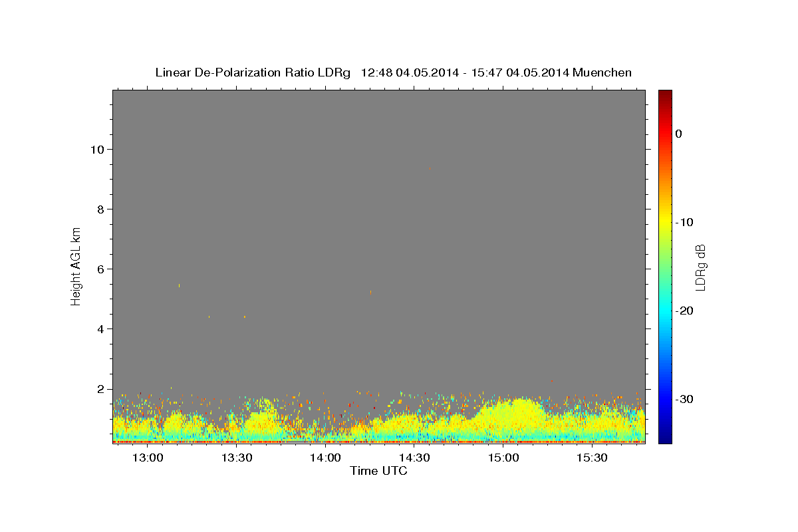Click the colorbar value -10 label
The height and width of the screenshot is (532, 798).
click(684, 222)
